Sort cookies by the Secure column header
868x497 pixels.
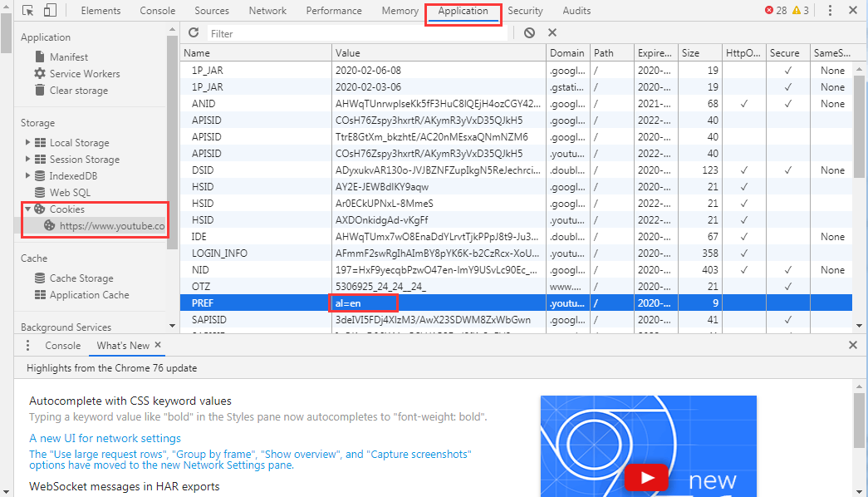(x=787, y=53)
